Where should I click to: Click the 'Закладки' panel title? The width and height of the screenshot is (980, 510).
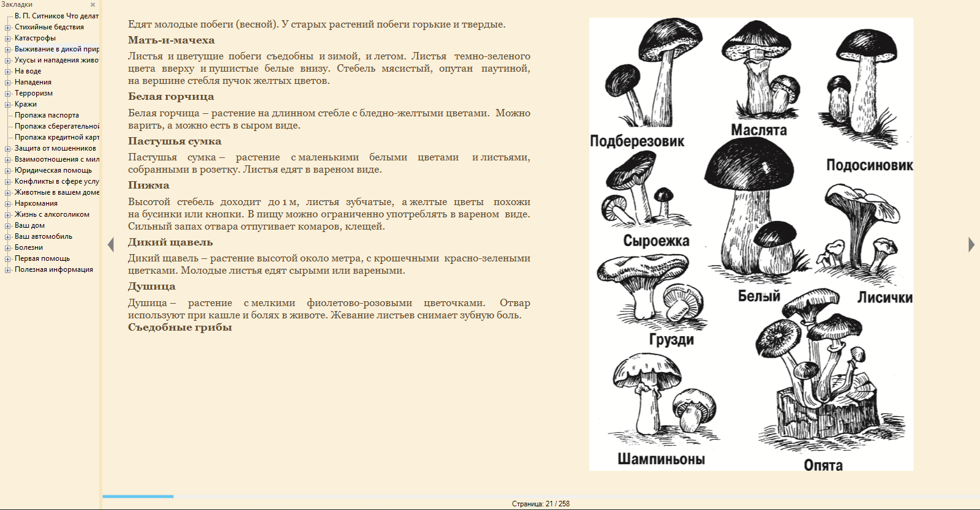[x=17, y=4]
